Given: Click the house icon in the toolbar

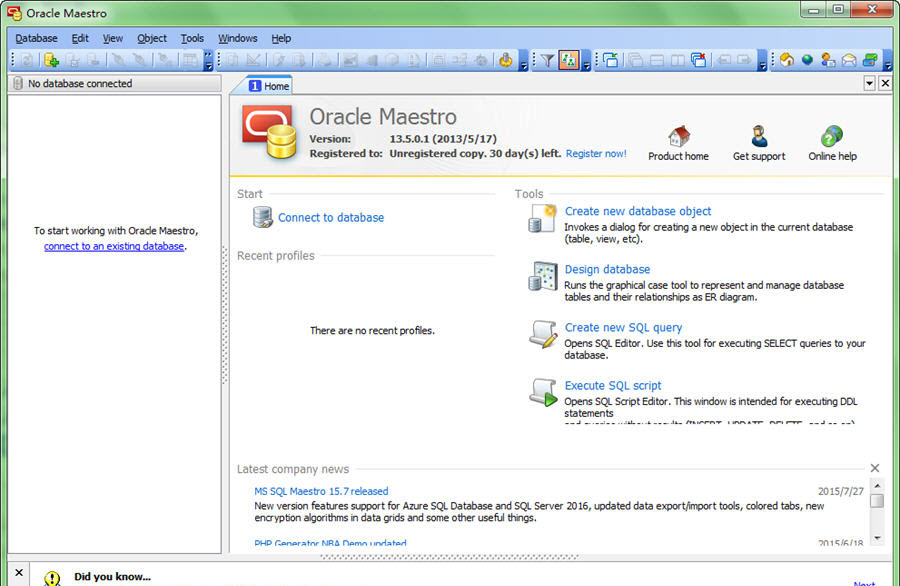Looking at the screenshot, I should (786, 60).
